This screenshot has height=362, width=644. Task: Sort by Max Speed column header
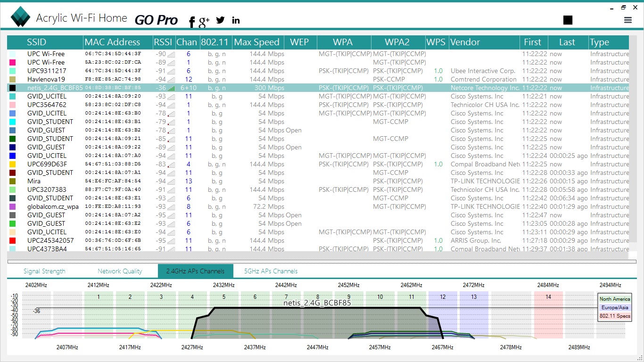(x=256, y=42)
